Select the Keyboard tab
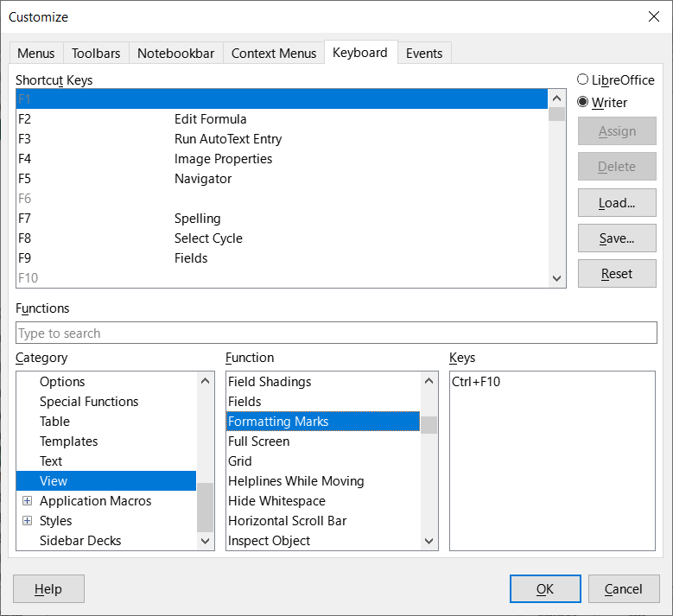Viewport: 673px width, 616px height. (360, 53)
